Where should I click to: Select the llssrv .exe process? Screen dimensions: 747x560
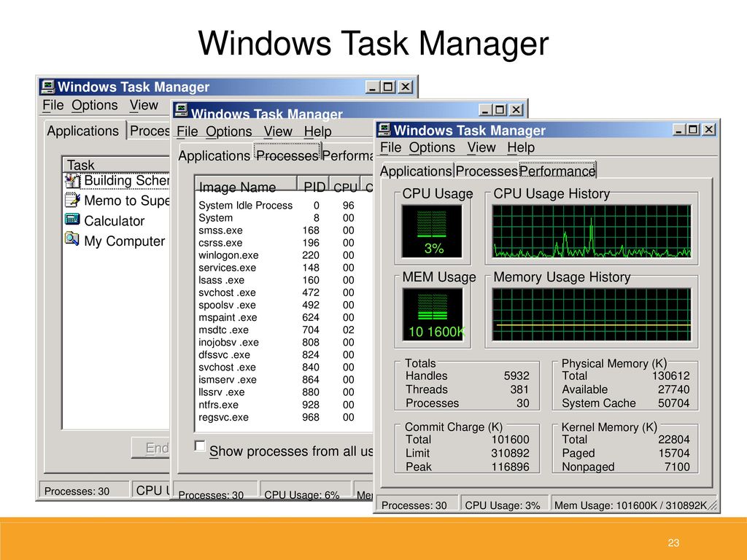click(283, 392)
